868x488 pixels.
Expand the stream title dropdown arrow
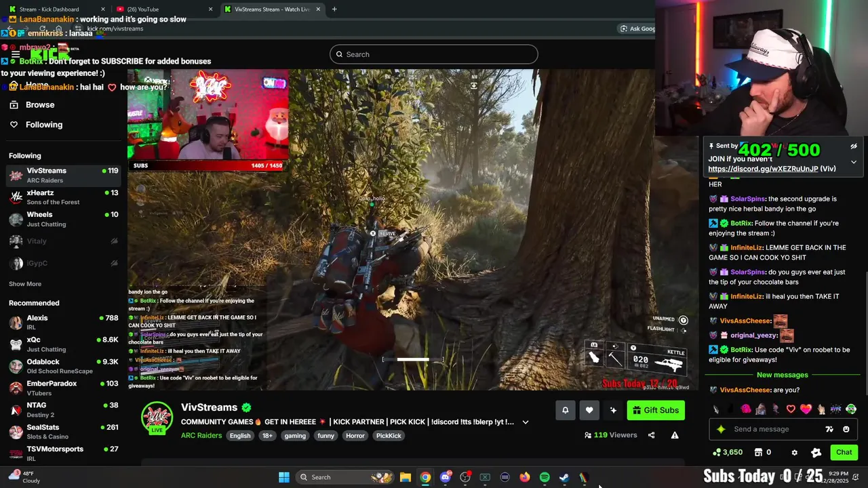point(525,422)
